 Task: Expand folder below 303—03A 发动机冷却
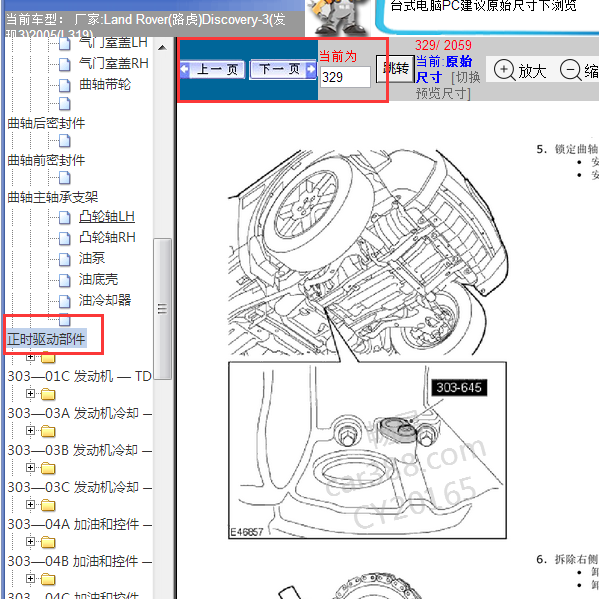pyautogui.click(x=31, y=431)
